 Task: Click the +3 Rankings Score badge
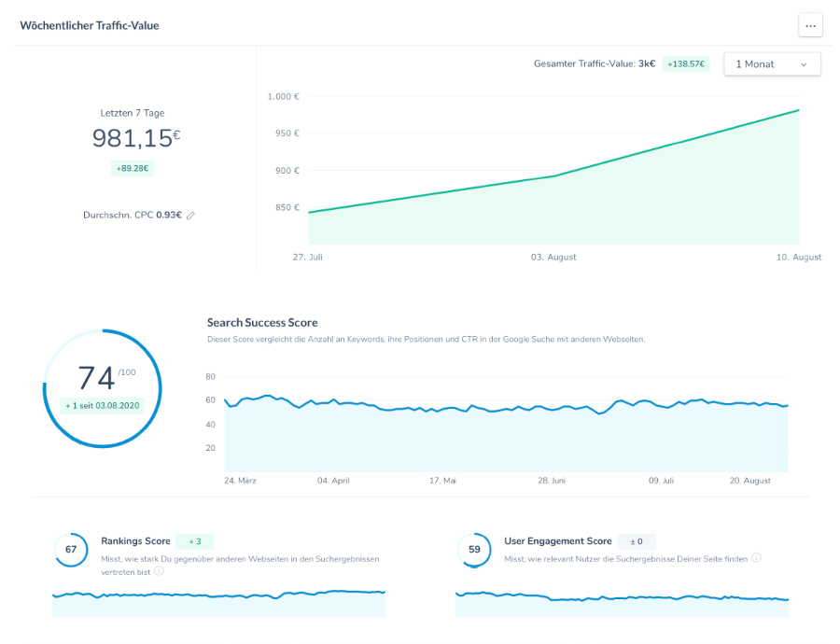(195, 541)
